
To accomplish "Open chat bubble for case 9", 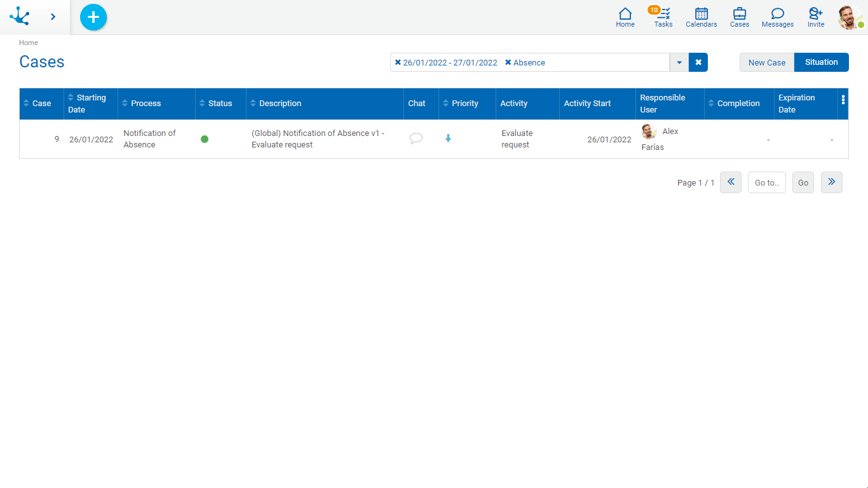I will click(416, 139).
